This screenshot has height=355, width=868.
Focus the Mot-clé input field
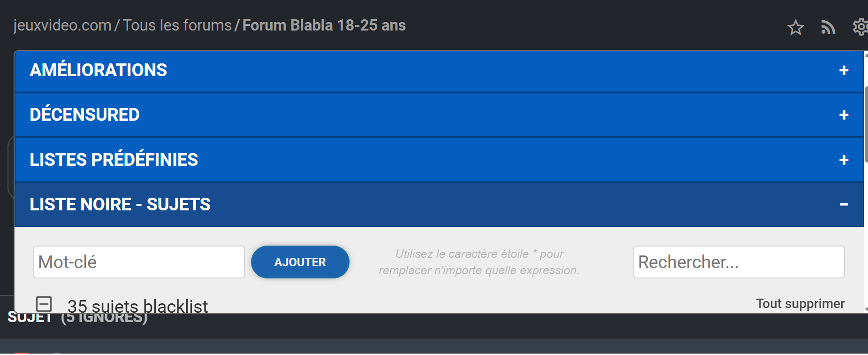pos(139,262)
